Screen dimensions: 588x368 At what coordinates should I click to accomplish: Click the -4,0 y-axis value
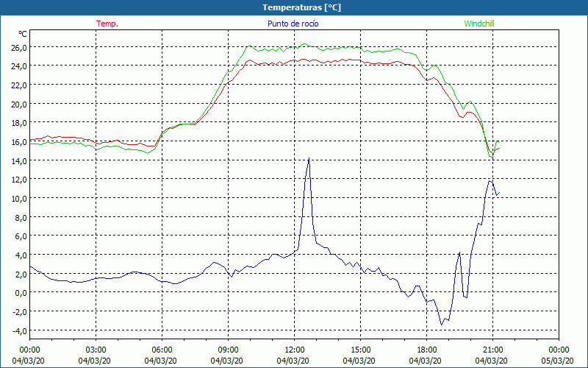(x=20, y=330)
